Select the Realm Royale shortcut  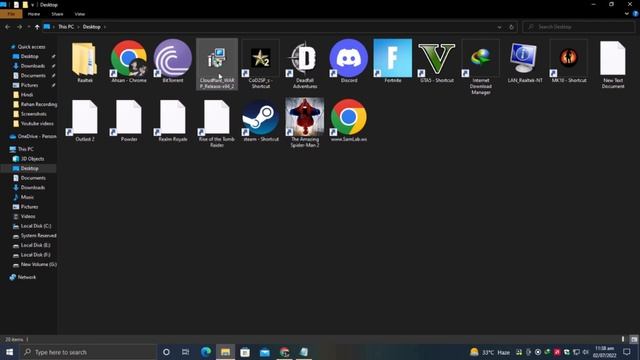[173, 117]
